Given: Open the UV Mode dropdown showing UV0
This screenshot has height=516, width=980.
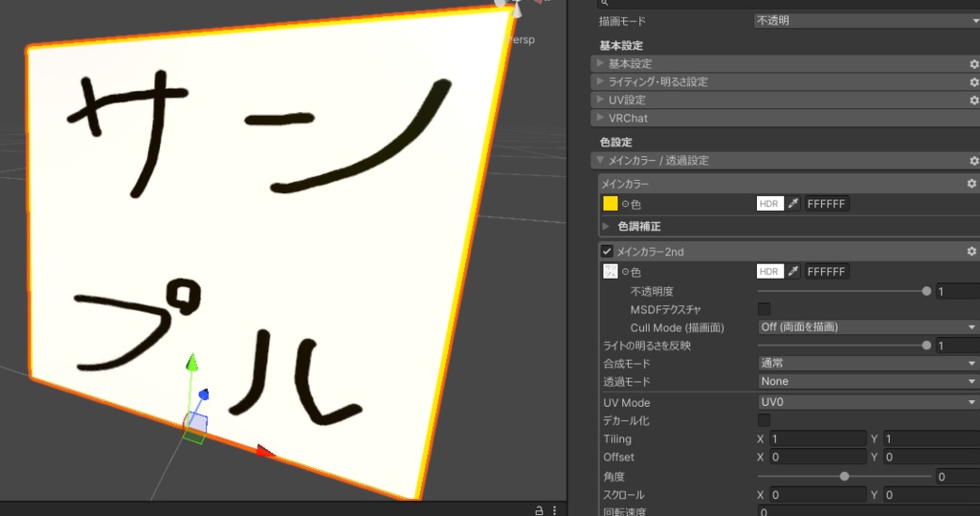Looking at the screenshot, I should click(x=869, y=402).
